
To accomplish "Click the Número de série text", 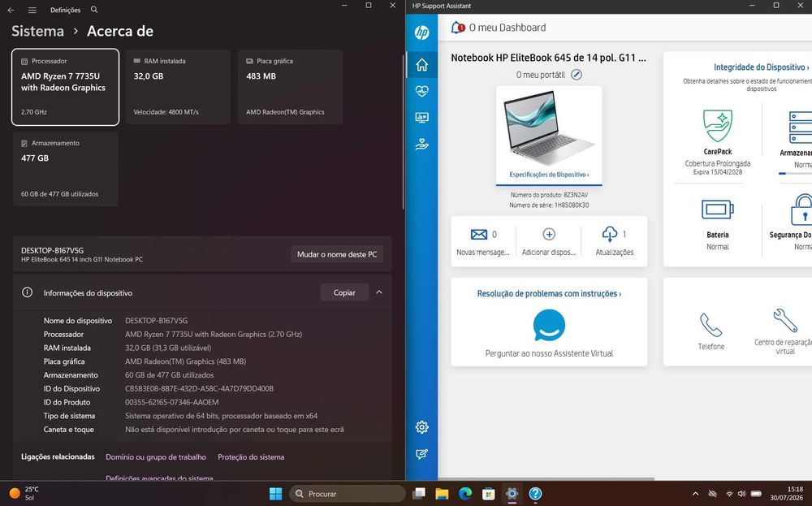I will (549, 205).
